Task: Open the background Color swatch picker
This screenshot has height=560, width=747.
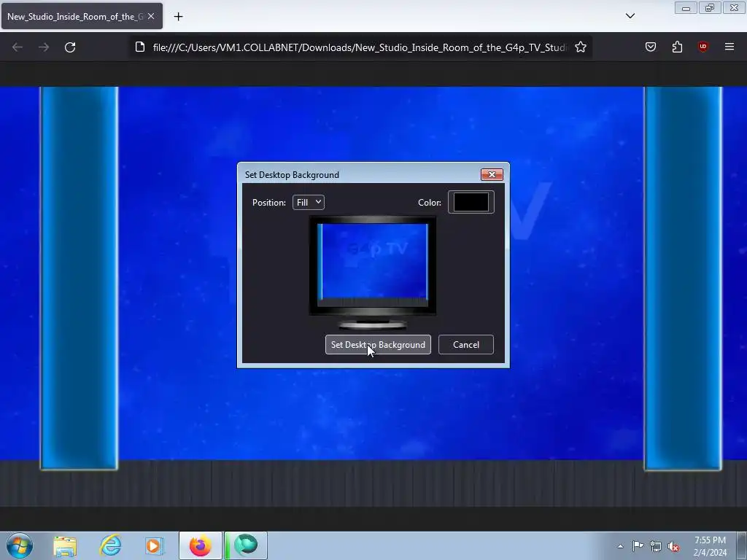Action: click(471, 202)
